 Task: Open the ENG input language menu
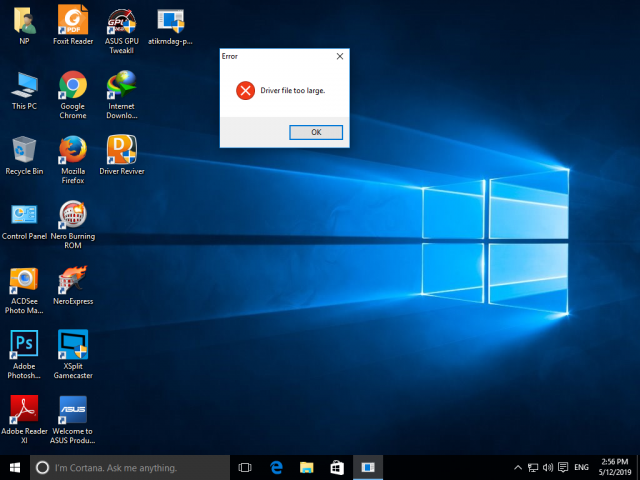pos(581,467)
